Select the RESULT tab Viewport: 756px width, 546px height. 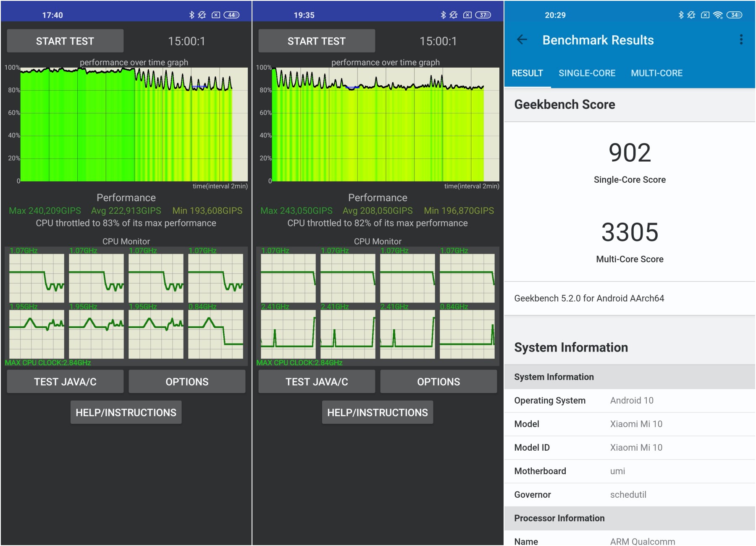pyautogui.click(x=527, y=73)
